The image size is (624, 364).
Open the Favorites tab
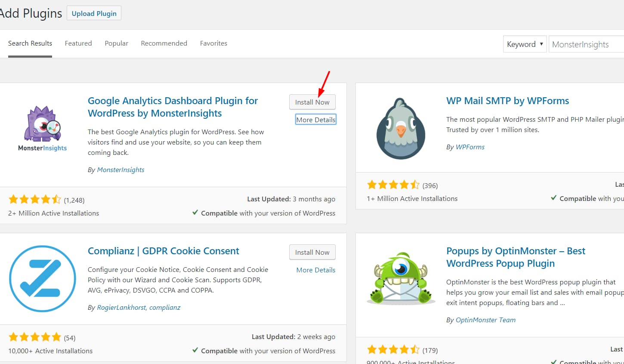(x=213, y=43)
